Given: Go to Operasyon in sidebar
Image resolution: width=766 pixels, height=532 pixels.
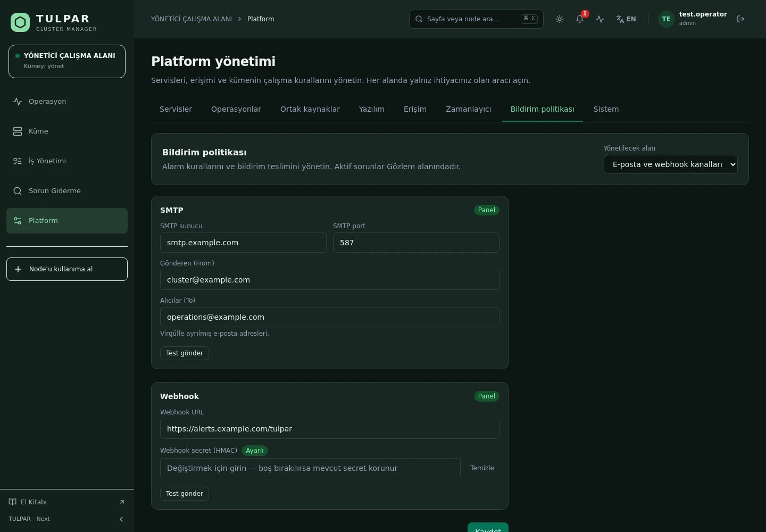Looking at the screenshot, I should (x=67, y=102).
